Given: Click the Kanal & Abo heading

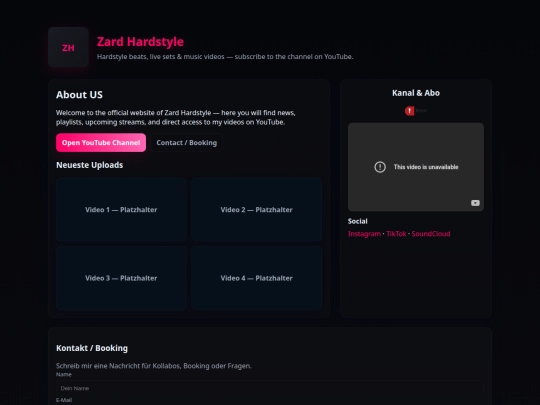Looking at the screenshot, I should (416, 93).
